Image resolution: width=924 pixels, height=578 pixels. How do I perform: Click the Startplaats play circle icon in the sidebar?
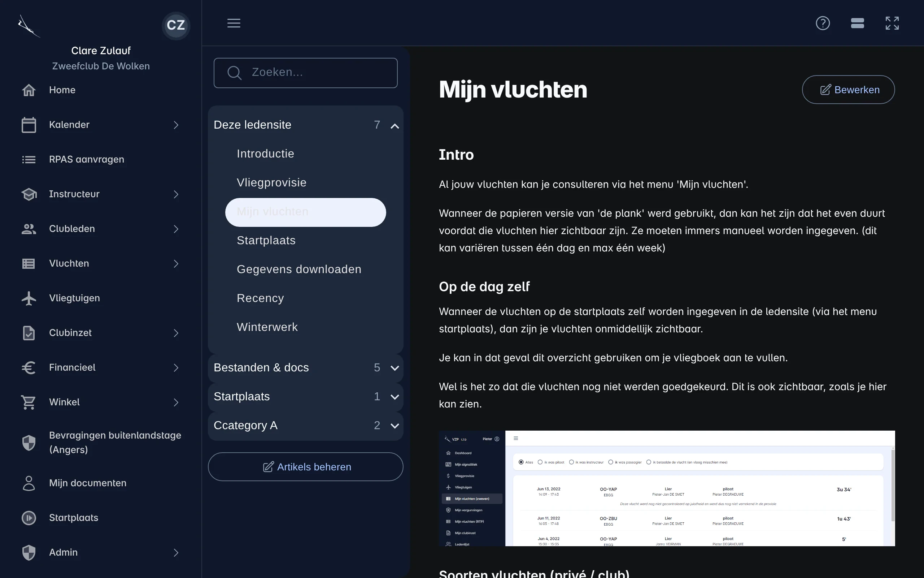pyautogui.click(x=29, y=518)
